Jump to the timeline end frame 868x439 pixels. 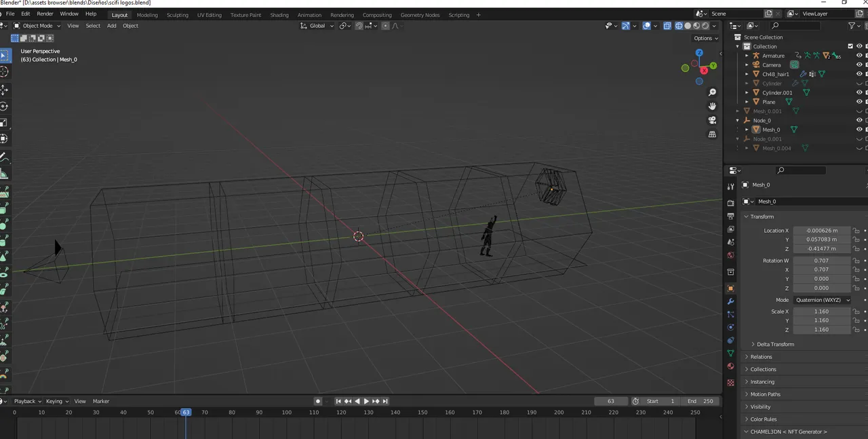(385, 401)
